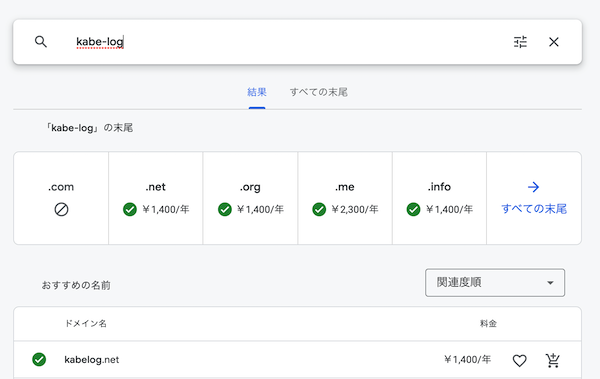Click the ￥1,400/年 price in kabelog.net row

pos(467,359)
